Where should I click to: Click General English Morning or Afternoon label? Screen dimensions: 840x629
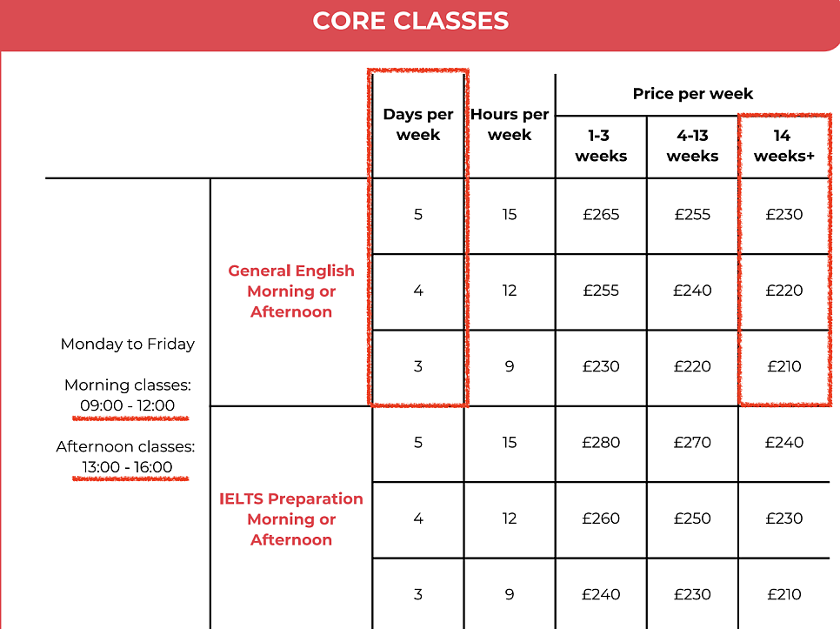[291, 291]
